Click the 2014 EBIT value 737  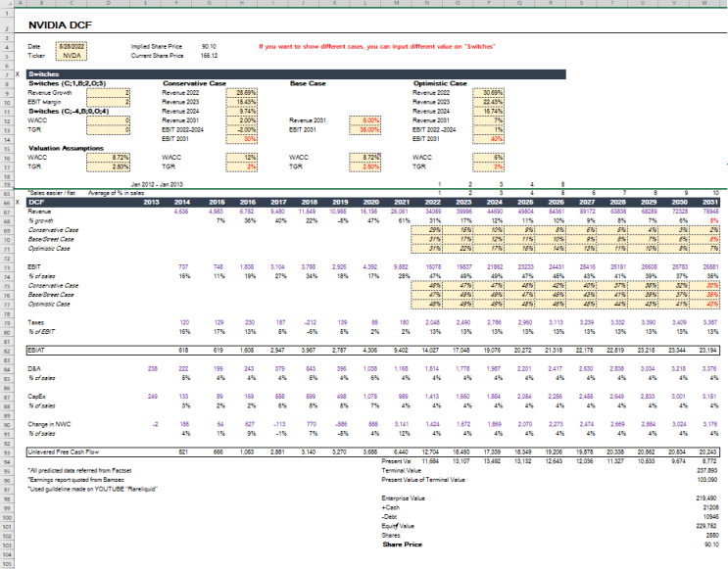pyautogui.click(x=184, y=266)
